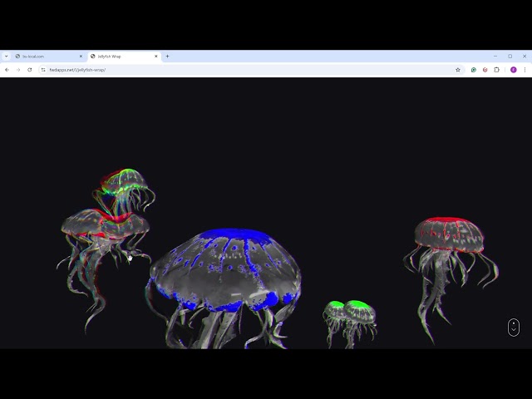Reload the current page
Image resolution: width=532 pixels, height=399 pixels.
click(x=30, y=70)
